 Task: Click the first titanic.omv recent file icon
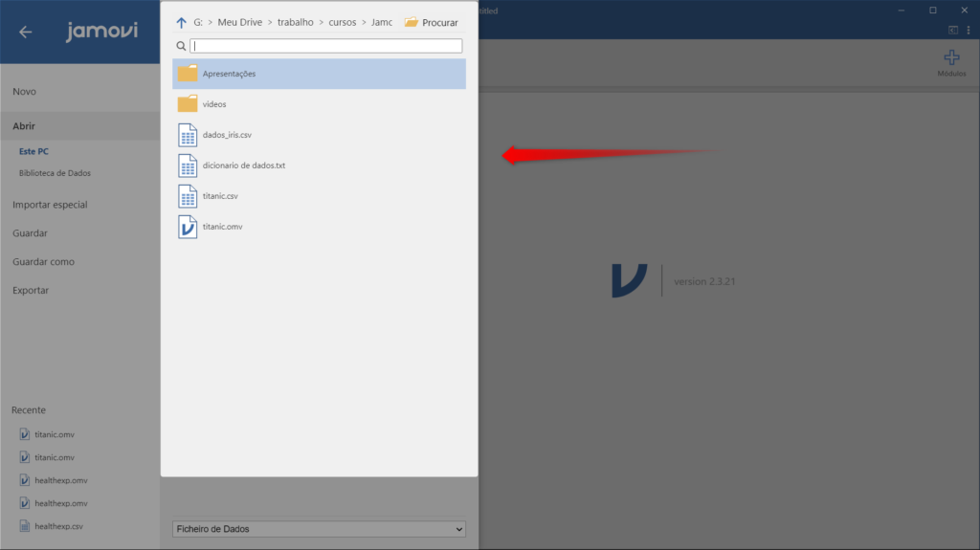pos(24,434)
